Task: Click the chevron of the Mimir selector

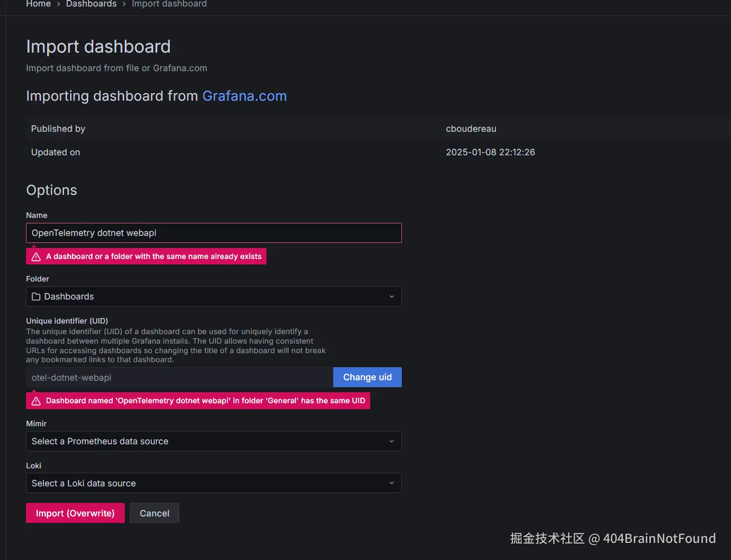Action: (392, 441)
